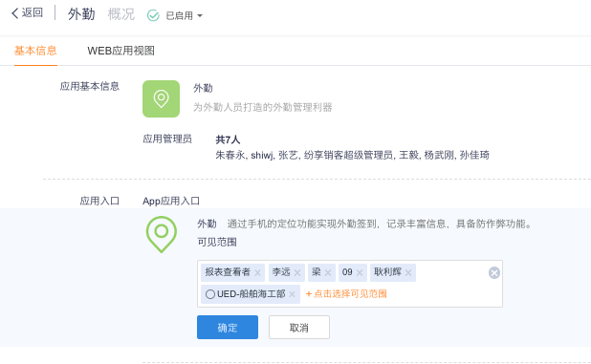Open the 概况 overview section
Image resolution: width=591 pixels, height=364 pixels.
tap(121, 14)
